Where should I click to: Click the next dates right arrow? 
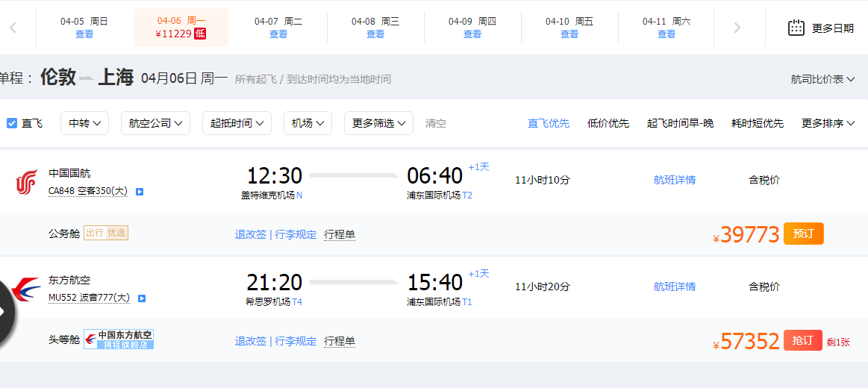pyautogui.click(x=737, y=28)
